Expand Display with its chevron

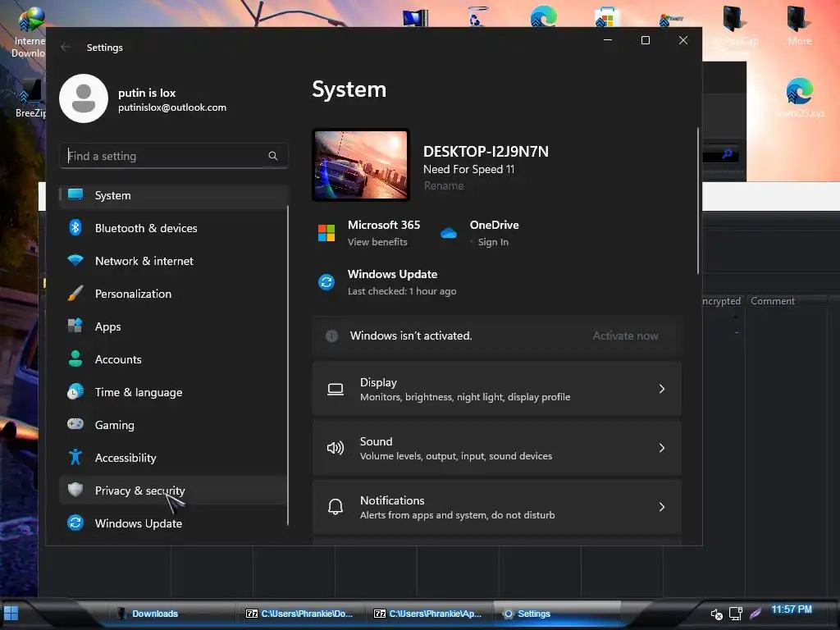662,389
